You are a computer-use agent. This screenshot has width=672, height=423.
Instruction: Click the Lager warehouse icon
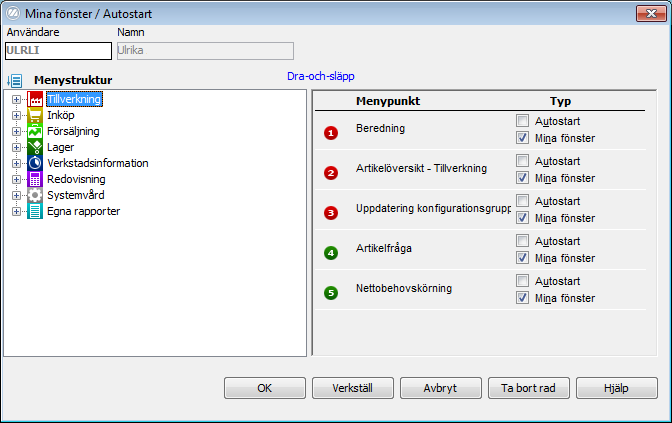36,147
